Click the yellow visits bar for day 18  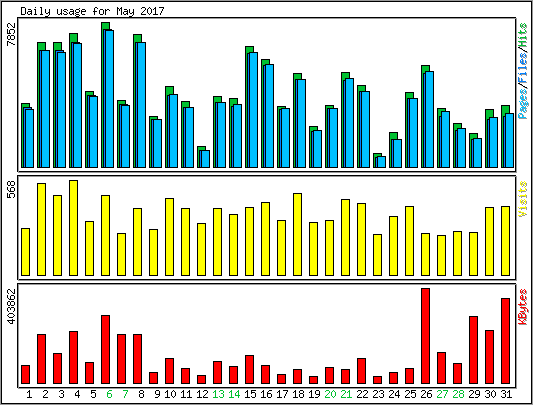tap(297, 234)
